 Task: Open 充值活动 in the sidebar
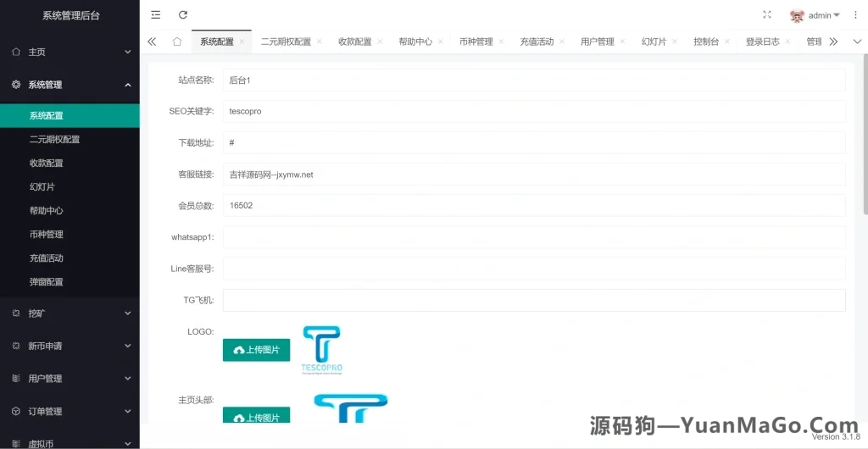70,258
